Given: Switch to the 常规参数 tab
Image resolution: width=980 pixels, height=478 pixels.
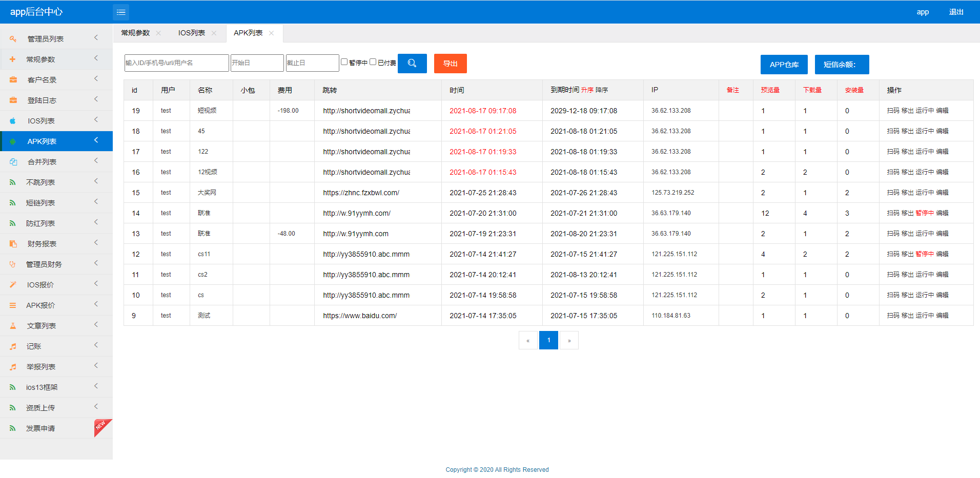Looking at the screenshot, I should (x=135, y=33).
